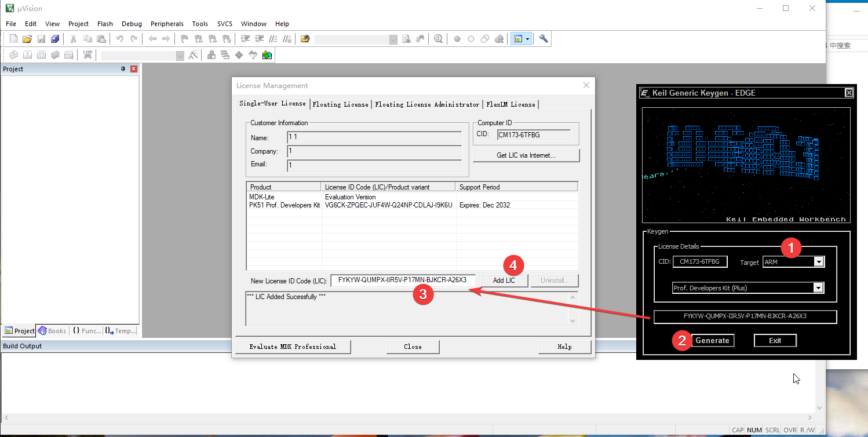This screenshot has height=437, width=868.
Task: Switch to Books tab in Project panel
Action: [52, 330]
